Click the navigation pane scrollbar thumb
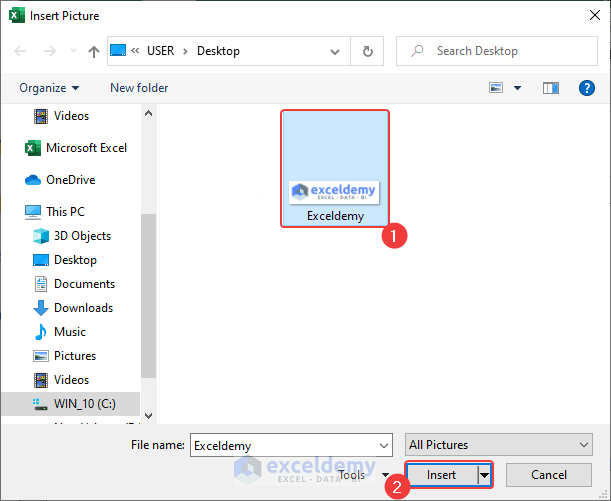Screen dimensions: 611x501 click(148, 296)
